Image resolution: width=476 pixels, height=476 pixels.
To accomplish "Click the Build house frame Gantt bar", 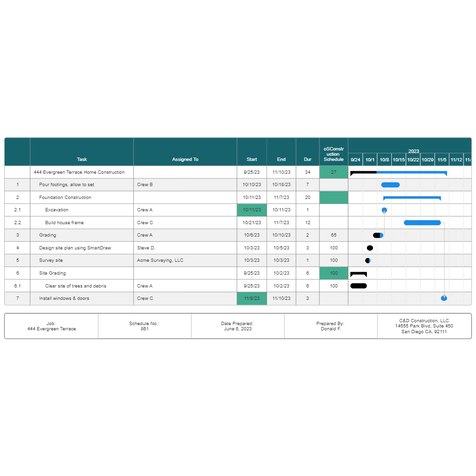I will click(422, 223).
